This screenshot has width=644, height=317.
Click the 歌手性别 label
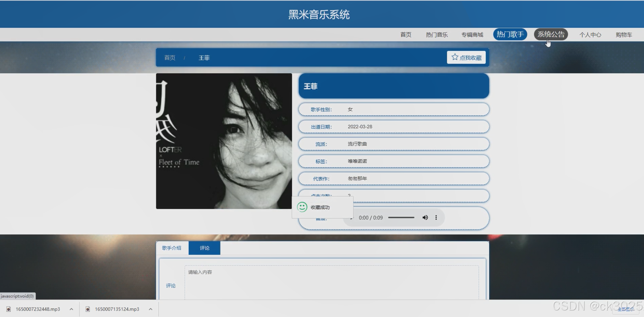pyautogui.click(x=321, y=110)
